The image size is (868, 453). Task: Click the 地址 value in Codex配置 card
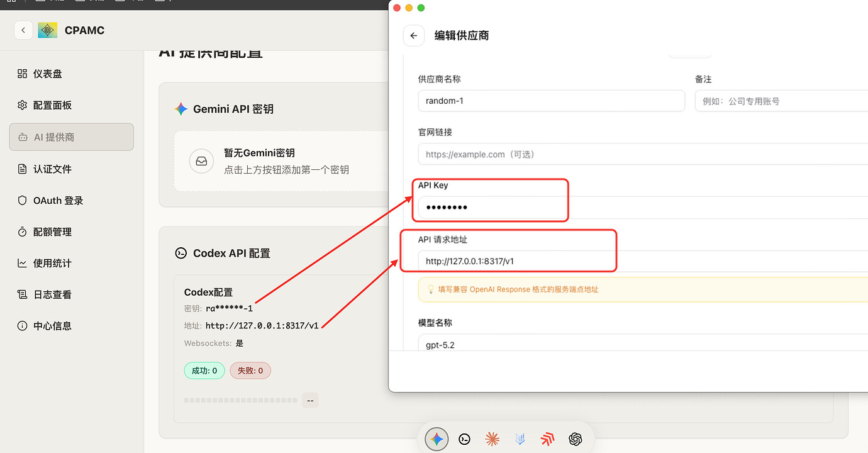(262, 326)
